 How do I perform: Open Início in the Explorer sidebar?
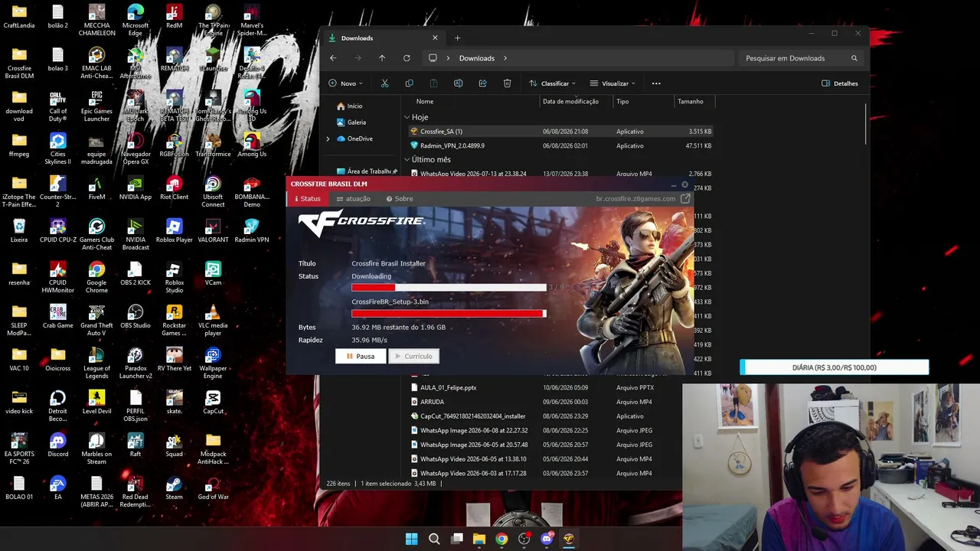click(354, 106)
